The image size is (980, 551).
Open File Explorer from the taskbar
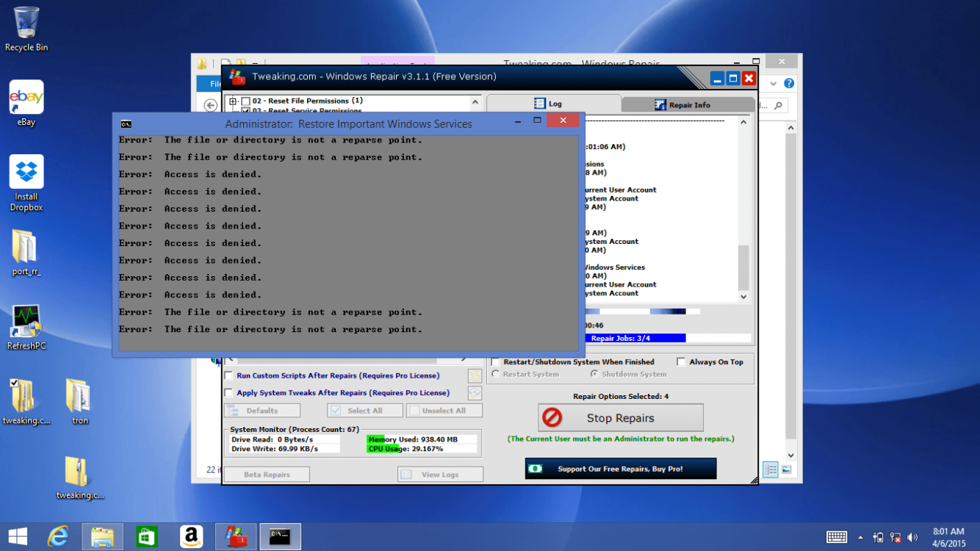[x=102, y=537]
